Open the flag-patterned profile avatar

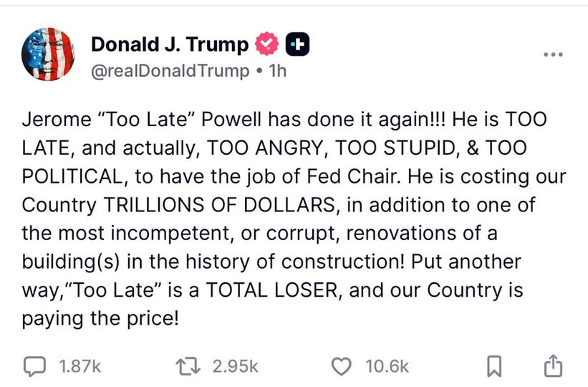[x=48, y=54]
